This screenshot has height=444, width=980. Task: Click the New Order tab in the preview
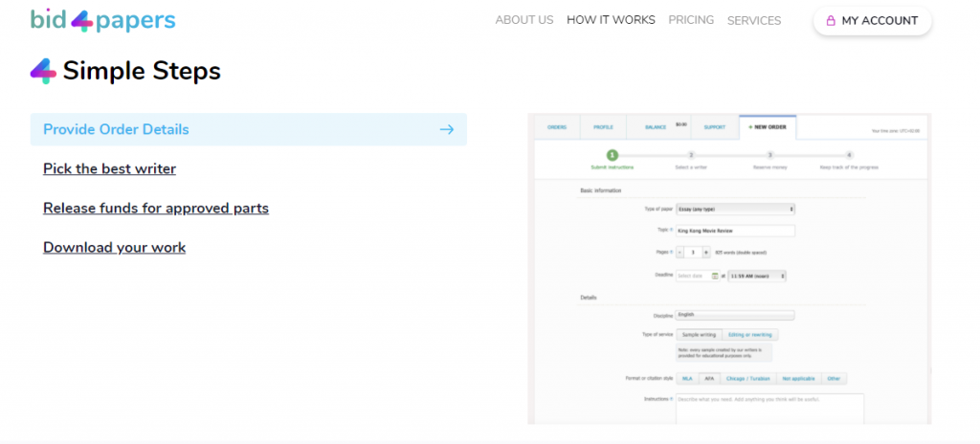[768, 127]
